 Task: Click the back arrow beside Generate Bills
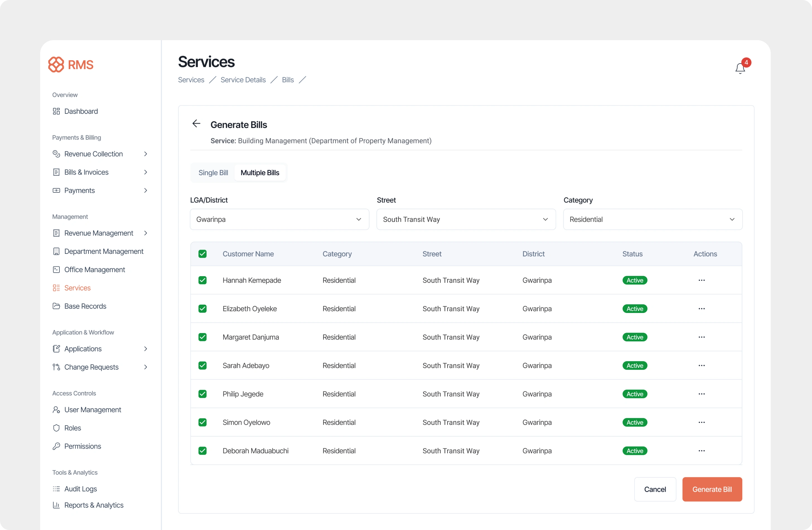tap(196, 124)
